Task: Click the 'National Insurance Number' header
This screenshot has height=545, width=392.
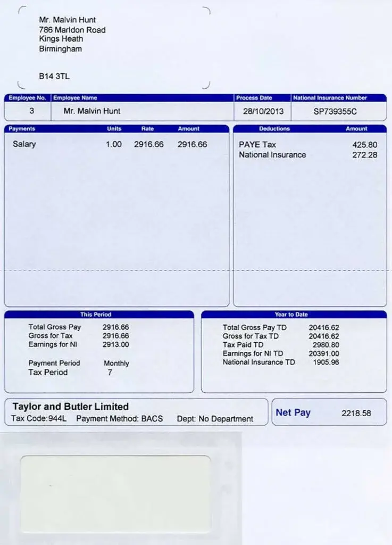Action: (x=330, y=98)
